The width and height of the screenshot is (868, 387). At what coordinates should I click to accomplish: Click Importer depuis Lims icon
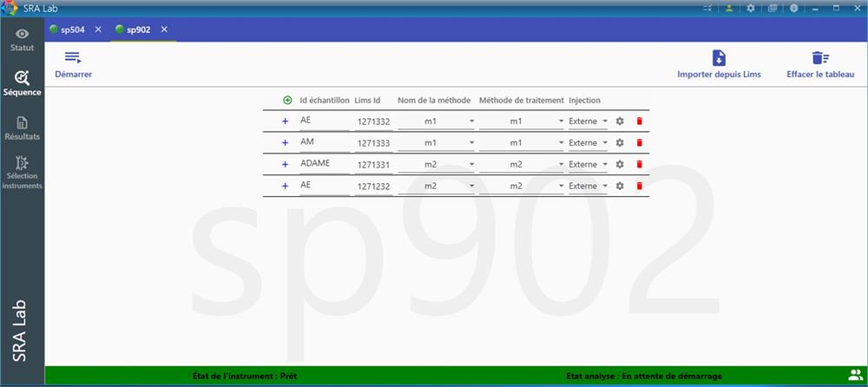(719, 58)
